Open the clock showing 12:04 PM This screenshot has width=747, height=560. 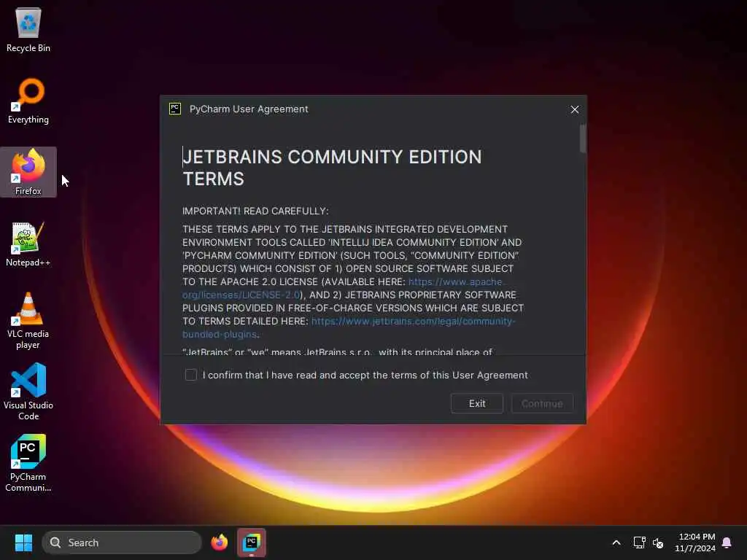(x=695, y=542)
